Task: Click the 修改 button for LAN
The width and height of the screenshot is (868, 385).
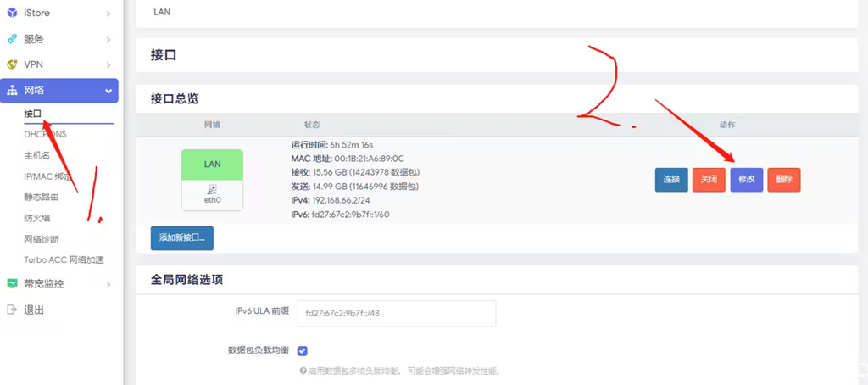Action: [746, 180]
